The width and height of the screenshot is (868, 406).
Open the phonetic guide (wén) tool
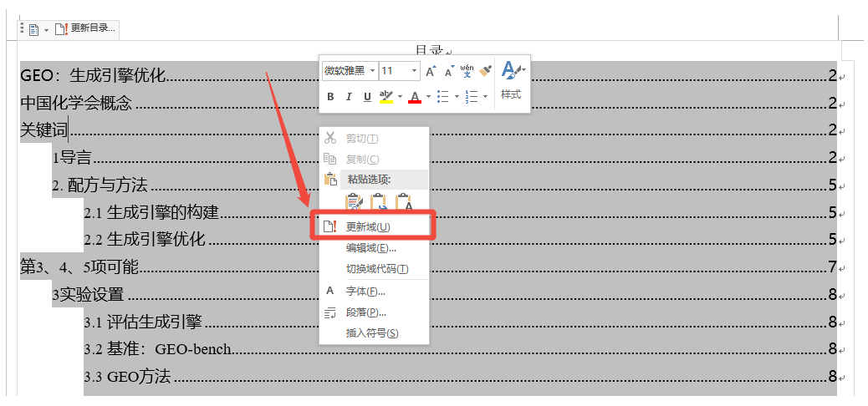coord(467,71)
